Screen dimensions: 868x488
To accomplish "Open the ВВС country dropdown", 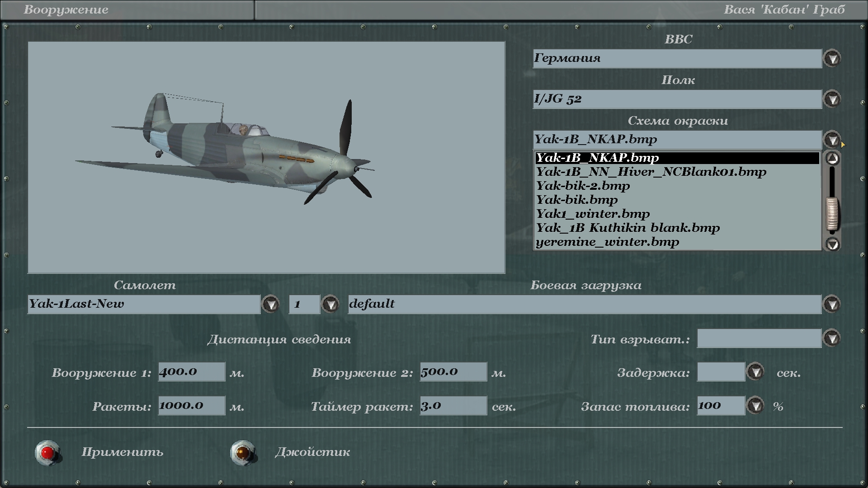I will point(832,59).
